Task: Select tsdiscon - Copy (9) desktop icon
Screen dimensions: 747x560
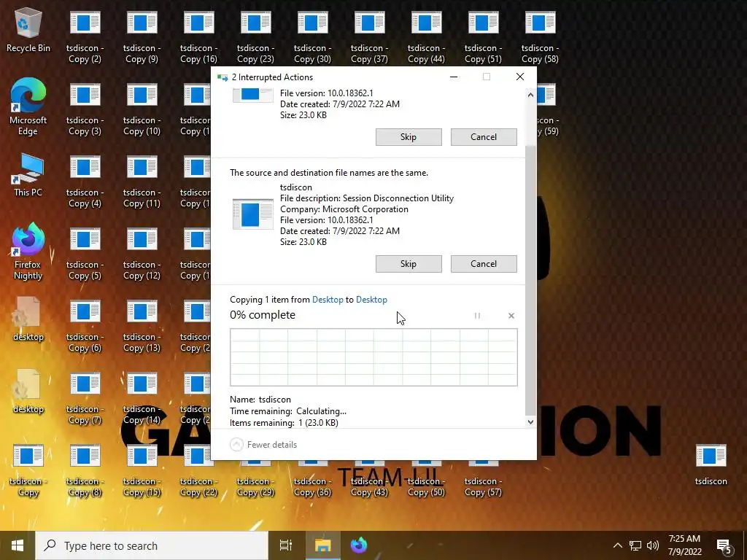Action: 142,38
